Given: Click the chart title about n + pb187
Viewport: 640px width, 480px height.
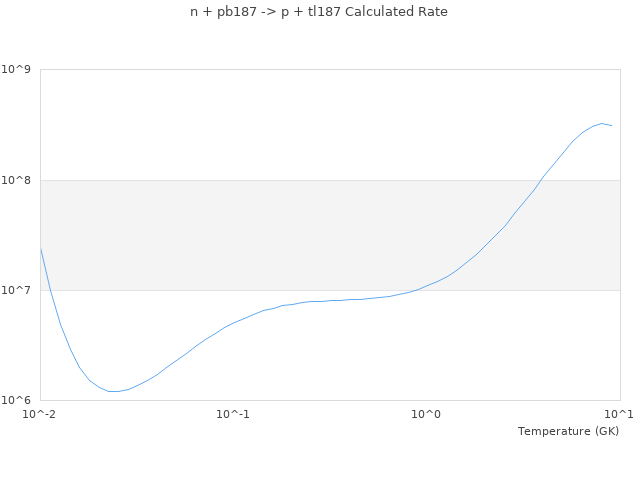Looking at the screenshot, I should tap(319, 12).
